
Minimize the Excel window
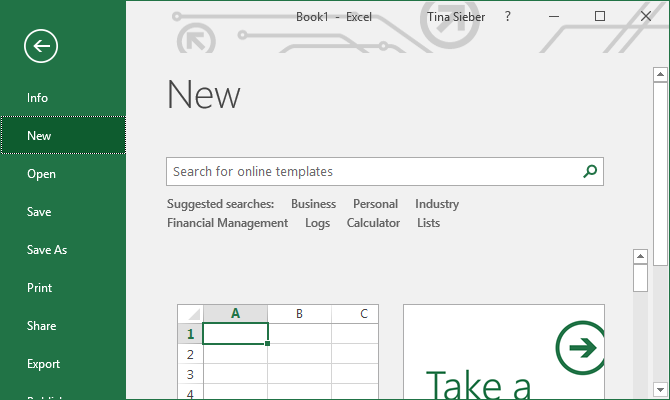point(554,17)
